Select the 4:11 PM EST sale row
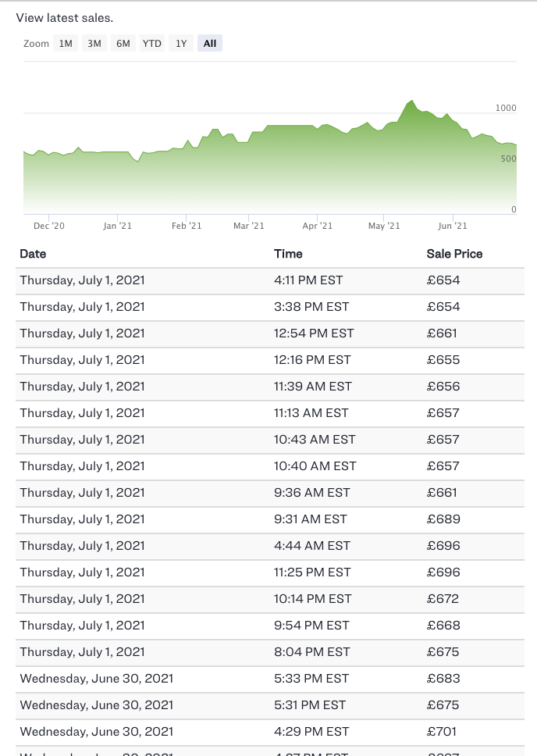The image size is (537, 756). click(269, 280)
